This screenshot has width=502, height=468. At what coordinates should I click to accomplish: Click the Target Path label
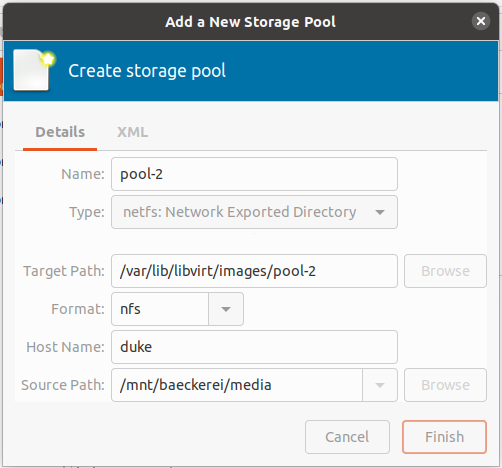point(64,271)
